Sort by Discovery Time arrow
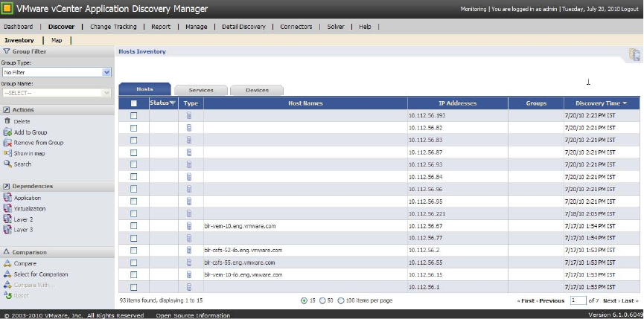The image size is (644, 319). pyautogui.click(x=625, y=103)
